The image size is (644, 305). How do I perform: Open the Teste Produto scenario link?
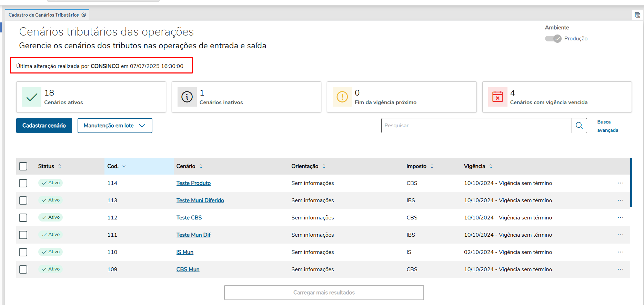point(193,183)
